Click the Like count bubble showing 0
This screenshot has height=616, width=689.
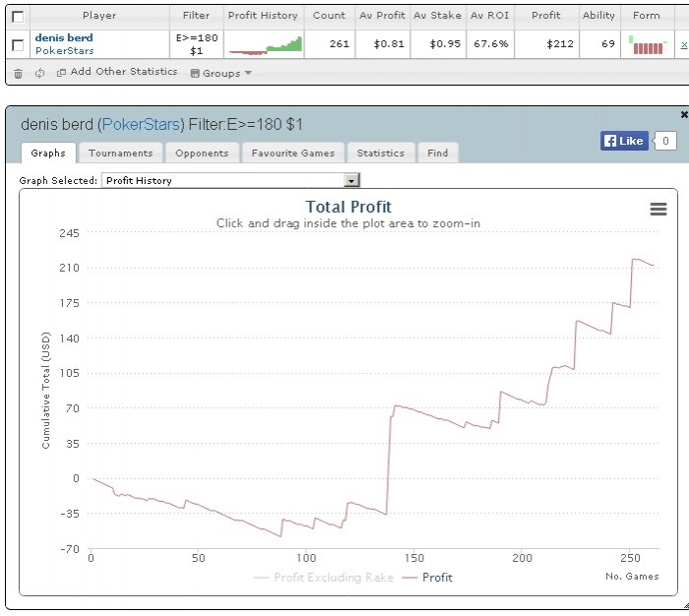665,141
